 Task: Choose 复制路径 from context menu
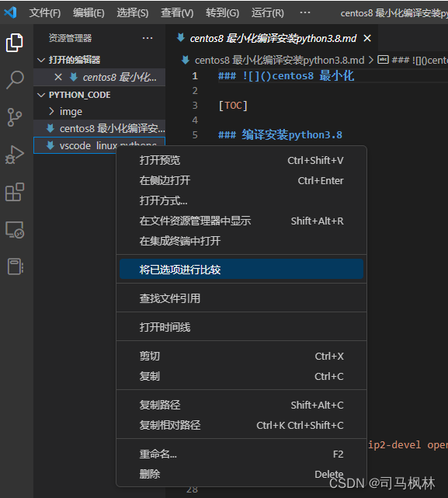241,405
